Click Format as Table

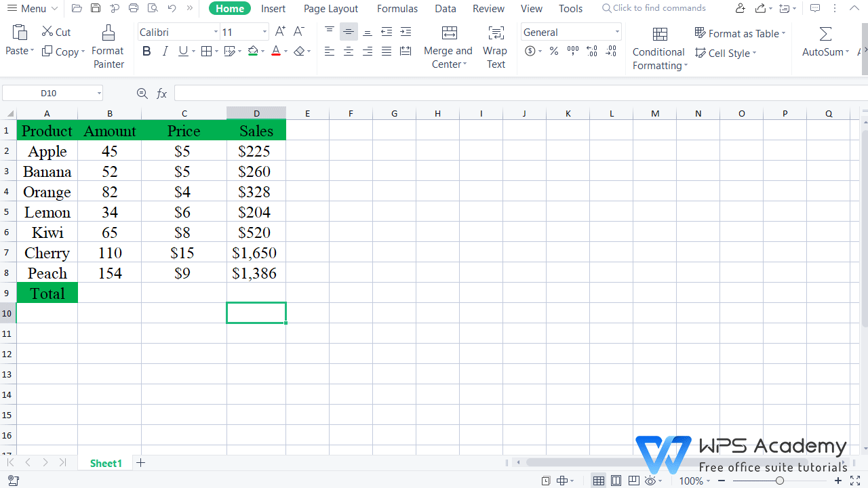pyautogui.click(x=739, y=33)
